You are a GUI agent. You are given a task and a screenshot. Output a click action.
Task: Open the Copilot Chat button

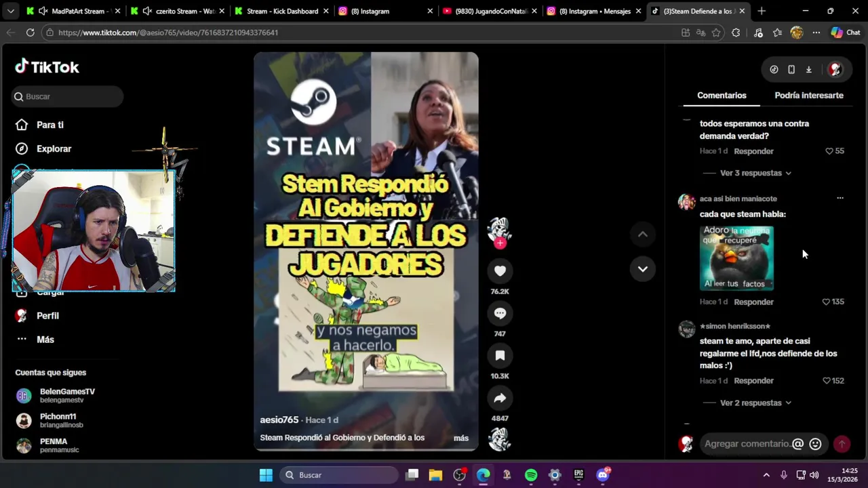(x=845, y=33)
